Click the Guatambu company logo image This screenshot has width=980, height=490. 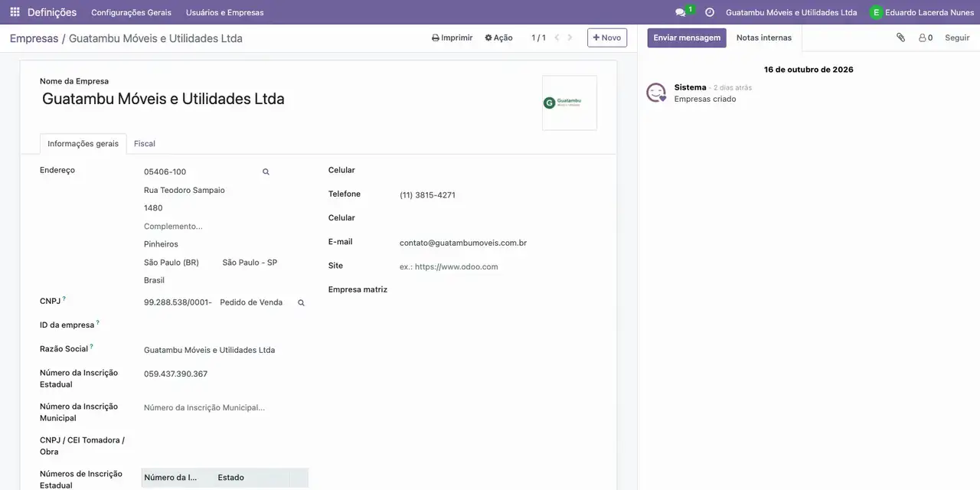(x=570, y=103)
